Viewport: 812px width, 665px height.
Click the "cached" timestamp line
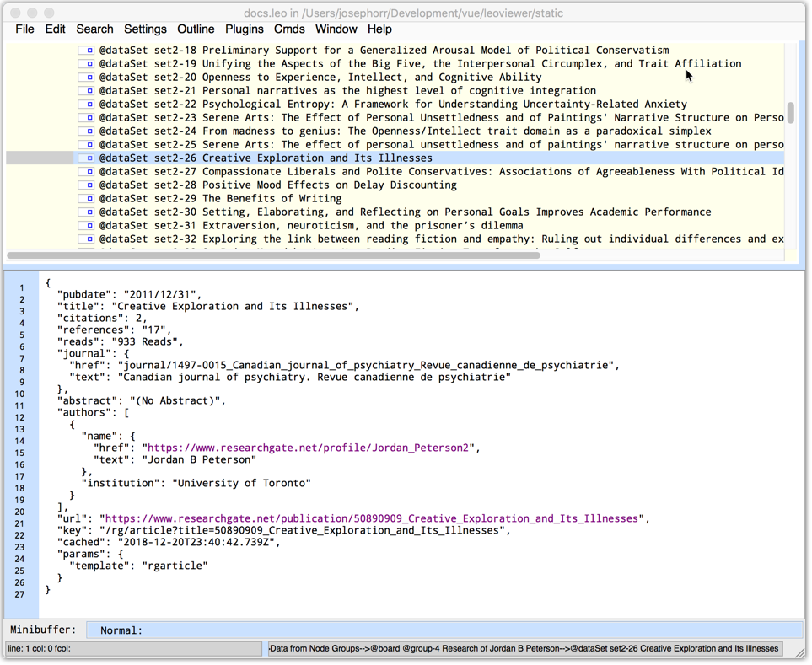tap(169, 542)
